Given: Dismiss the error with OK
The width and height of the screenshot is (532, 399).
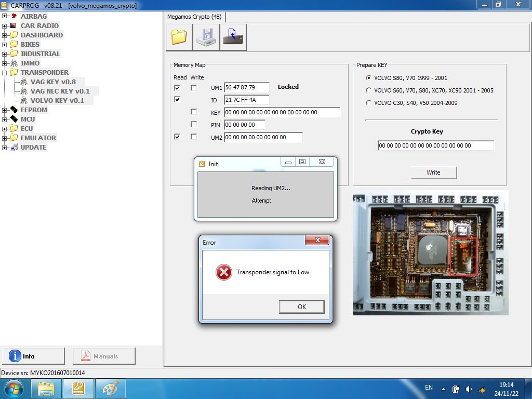Looking at the screenshot, I should pyautogui.click(x=302, y=307).
